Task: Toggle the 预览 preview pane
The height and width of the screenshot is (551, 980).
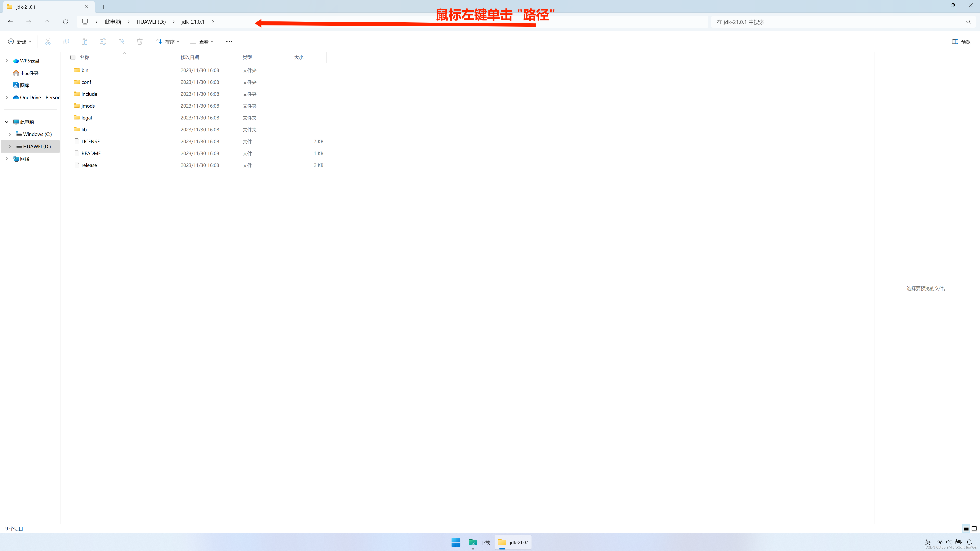Action: [961, 42]
